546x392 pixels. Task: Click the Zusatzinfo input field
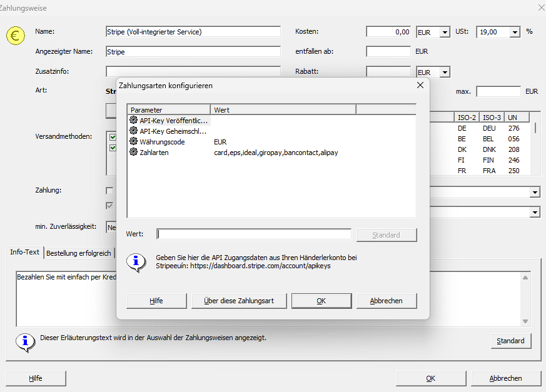(x=193, y=71)
